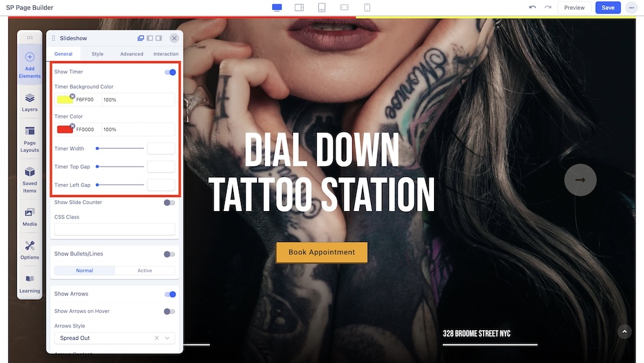Select the desktop device view icon
The height and width of the screenshot is (363, 644).
pyautogui.click(x=277, y=7)
